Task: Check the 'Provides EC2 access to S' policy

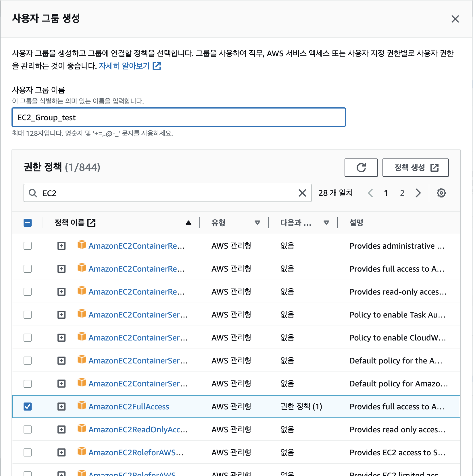Action: [28, 452]
